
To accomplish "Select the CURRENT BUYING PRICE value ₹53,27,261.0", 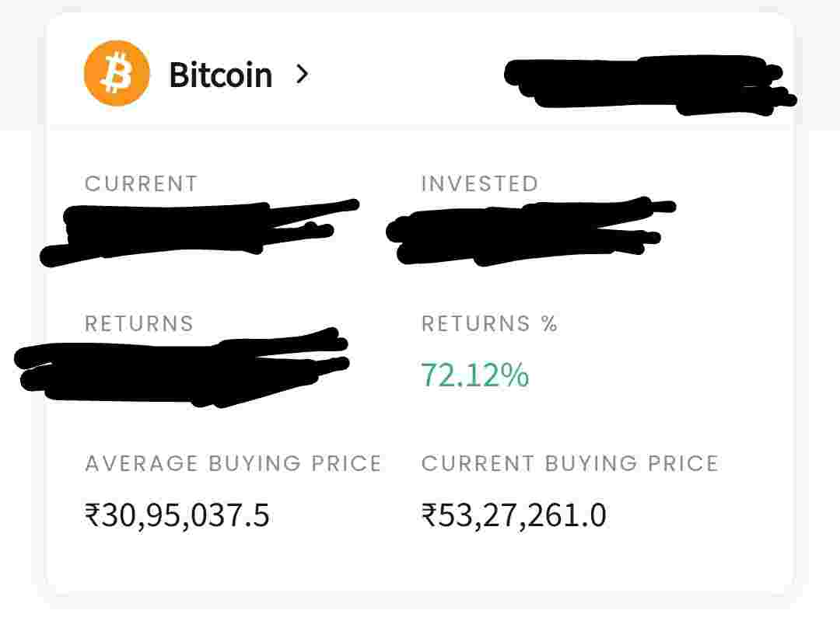I will coord(514,513).
